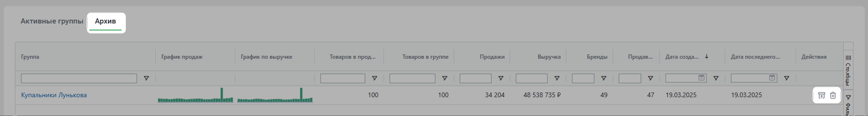
Task: Click the Группа filter text field
Action: click(x=79, y=78)
